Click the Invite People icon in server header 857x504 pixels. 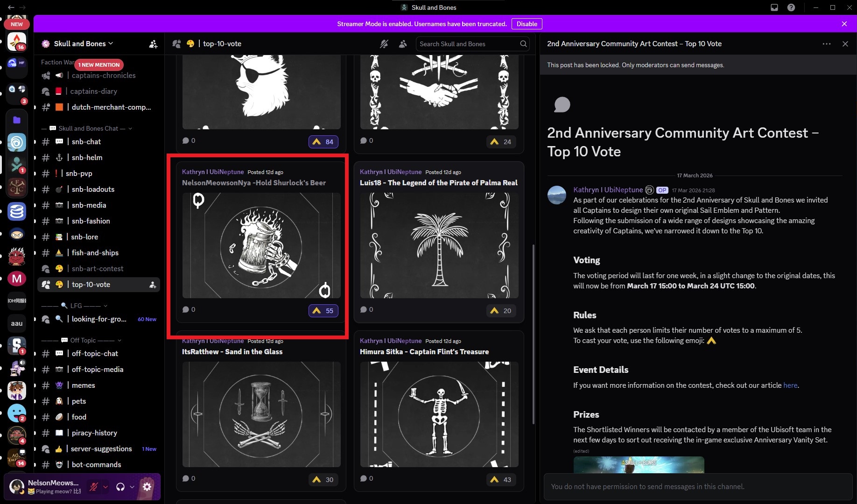(x=153, y=44)
